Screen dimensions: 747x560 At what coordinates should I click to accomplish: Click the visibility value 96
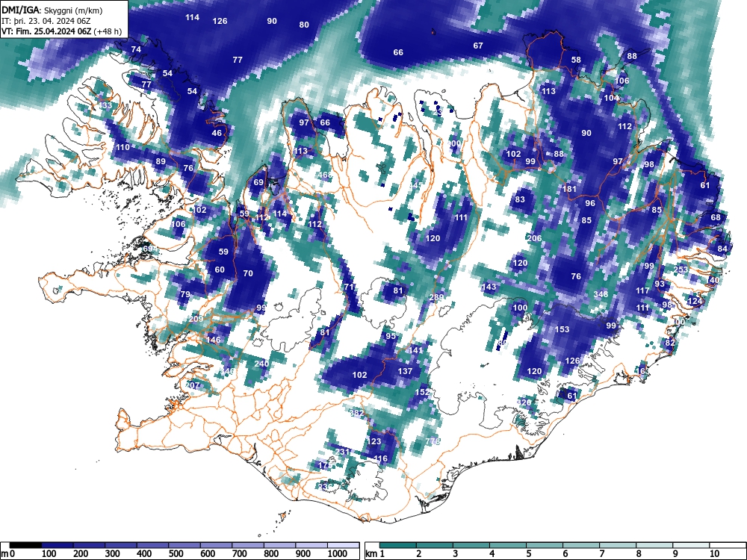[x=590, y=203]
